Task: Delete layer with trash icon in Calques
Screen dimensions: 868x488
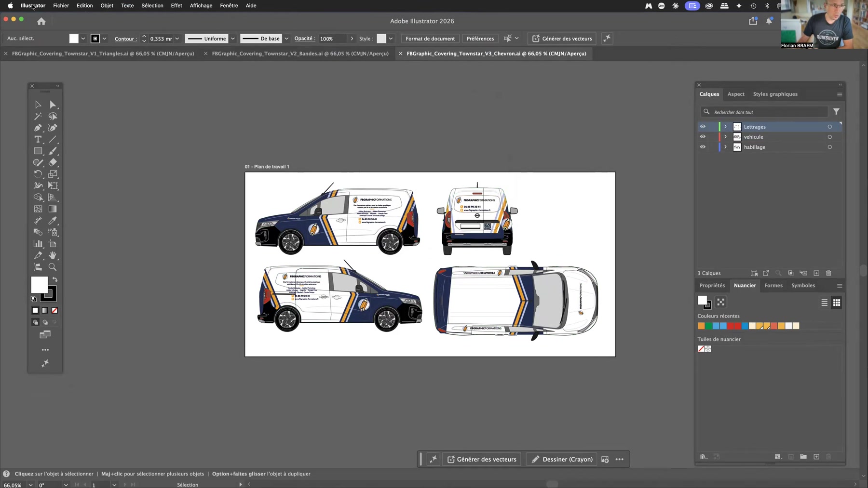Action: coord(828,273)
